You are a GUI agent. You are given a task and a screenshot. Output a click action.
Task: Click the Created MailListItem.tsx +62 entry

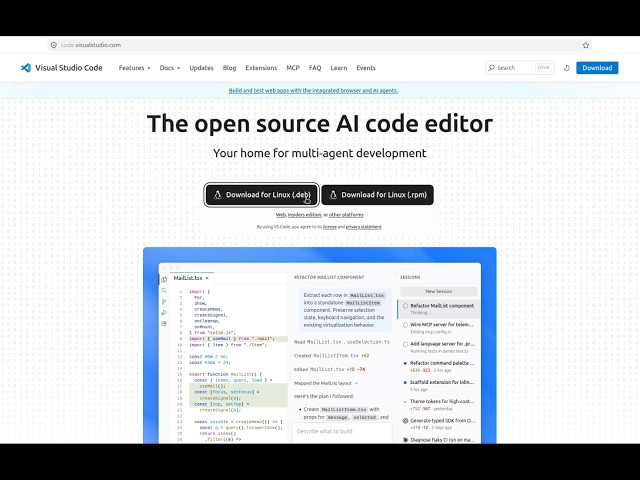pyautogui.click(x=331, y=356)
